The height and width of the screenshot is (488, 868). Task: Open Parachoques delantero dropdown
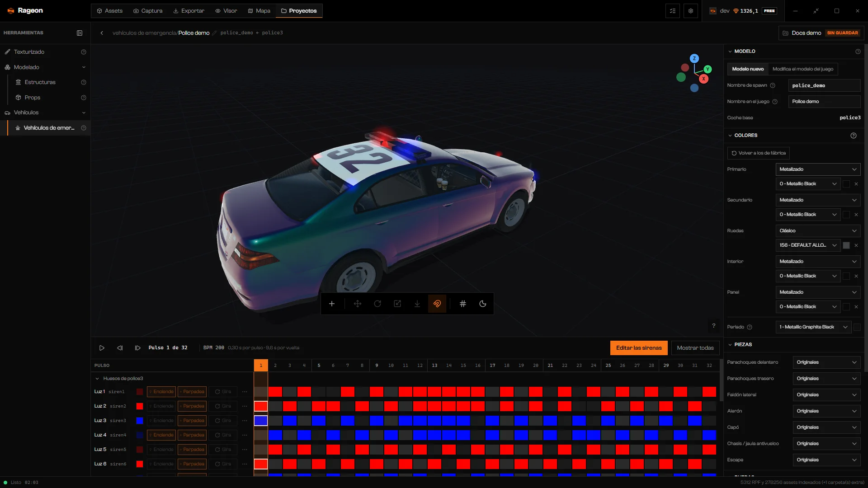coord(826,362)
